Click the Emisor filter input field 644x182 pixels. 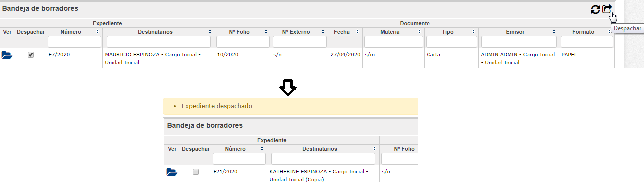(519, 42)
